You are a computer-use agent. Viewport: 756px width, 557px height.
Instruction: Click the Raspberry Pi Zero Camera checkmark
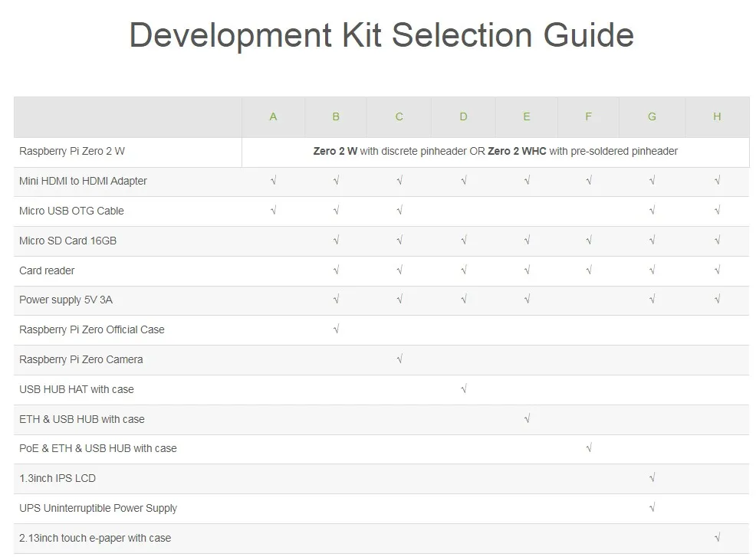click(x=399, y=359)
